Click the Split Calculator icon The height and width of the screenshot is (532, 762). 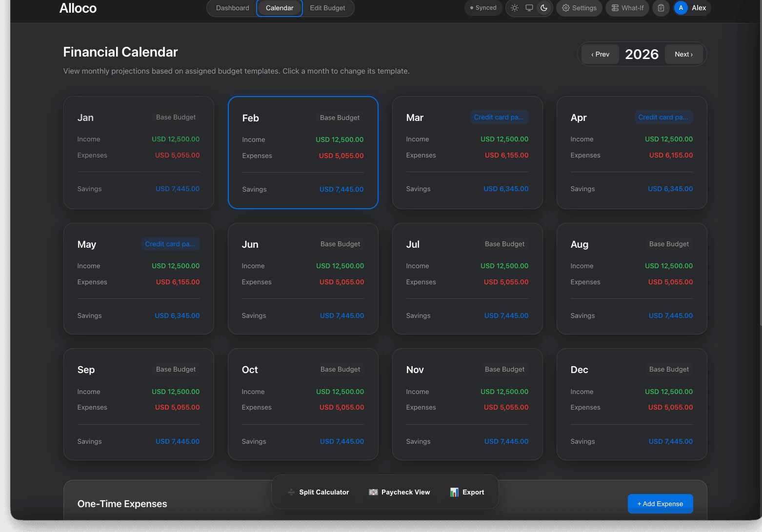click(x=291, y=492)
